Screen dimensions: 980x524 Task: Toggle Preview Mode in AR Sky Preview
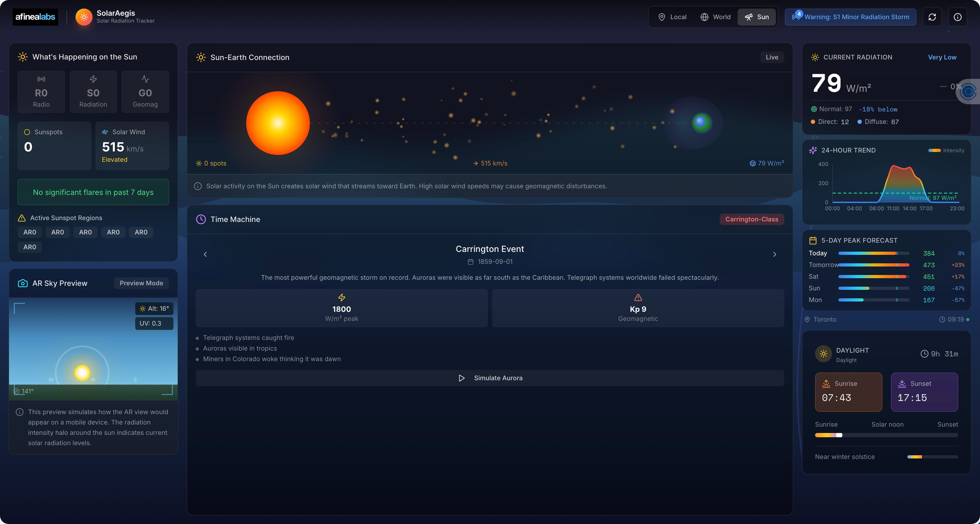pos(141,283)
